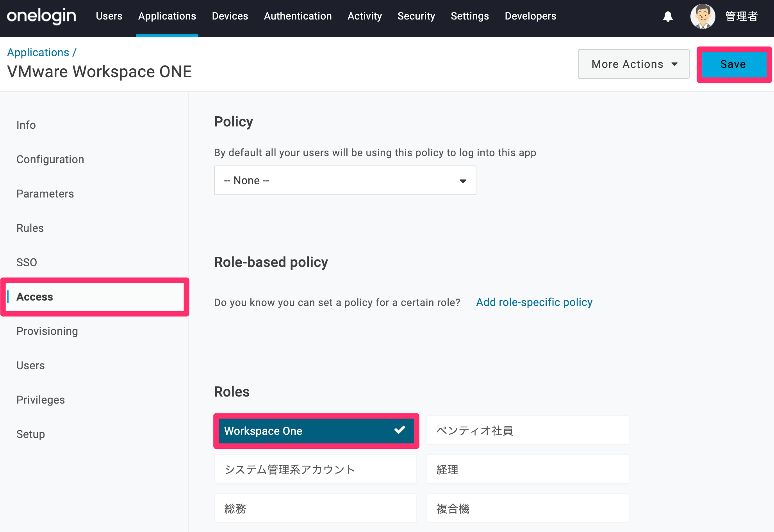Select the 経理 role
774x532 pixels.
click(528, 469)
